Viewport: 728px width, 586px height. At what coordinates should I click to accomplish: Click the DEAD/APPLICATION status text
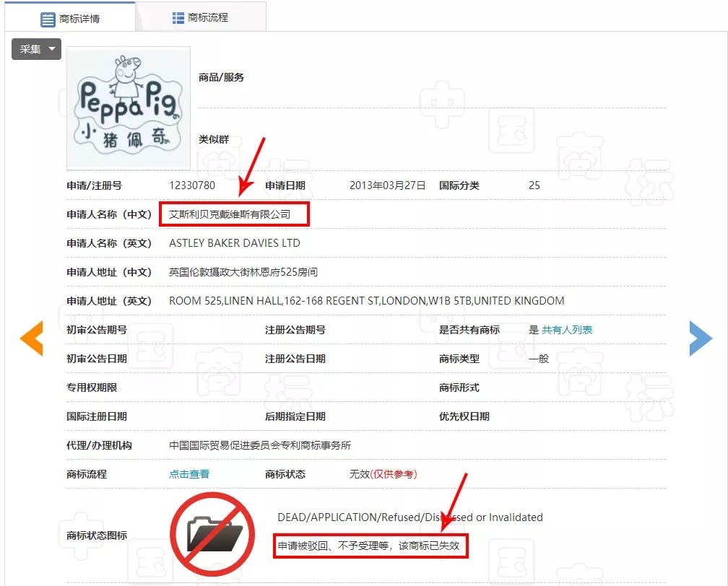coord(410,517)
